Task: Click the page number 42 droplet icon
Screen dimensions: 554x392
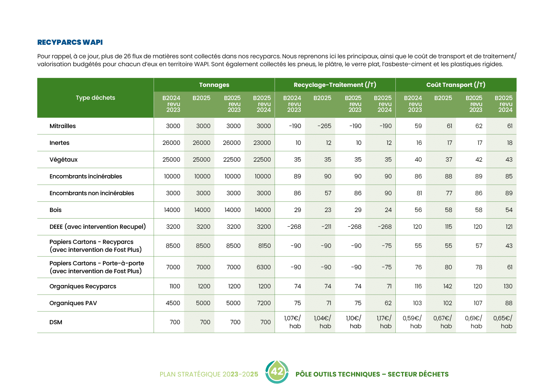Action: pos(277,372)
